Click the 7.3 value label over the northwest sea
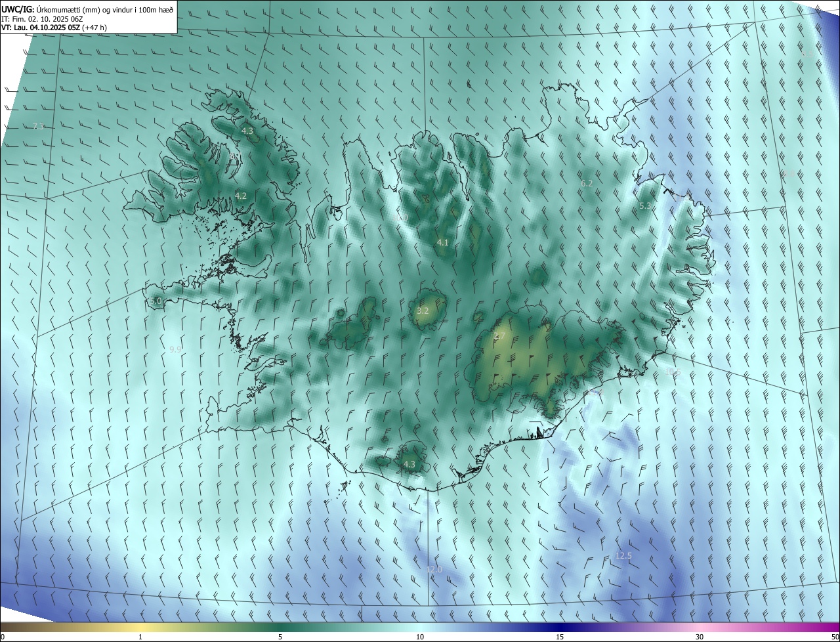The width and height of the screenshot is (840, 642). pyautogui.click(x=38, y=126)
